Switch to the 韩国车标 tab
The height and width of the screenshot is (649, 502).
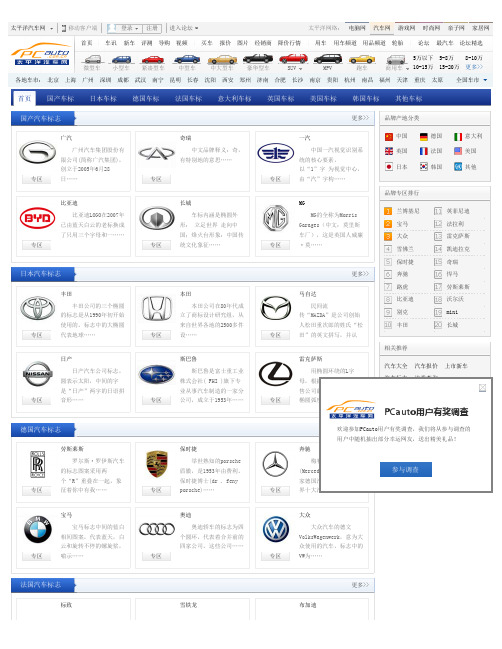point(366,99)
